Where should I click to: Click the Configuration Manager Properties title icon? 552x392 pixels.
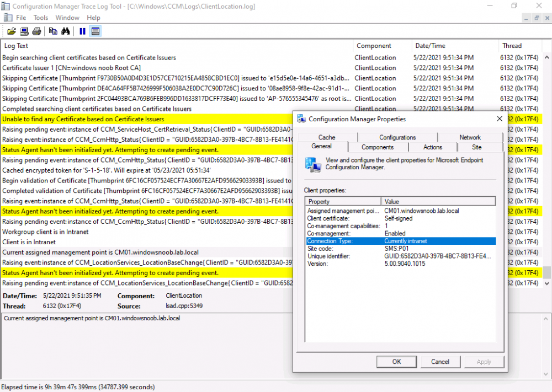[301, 119]
